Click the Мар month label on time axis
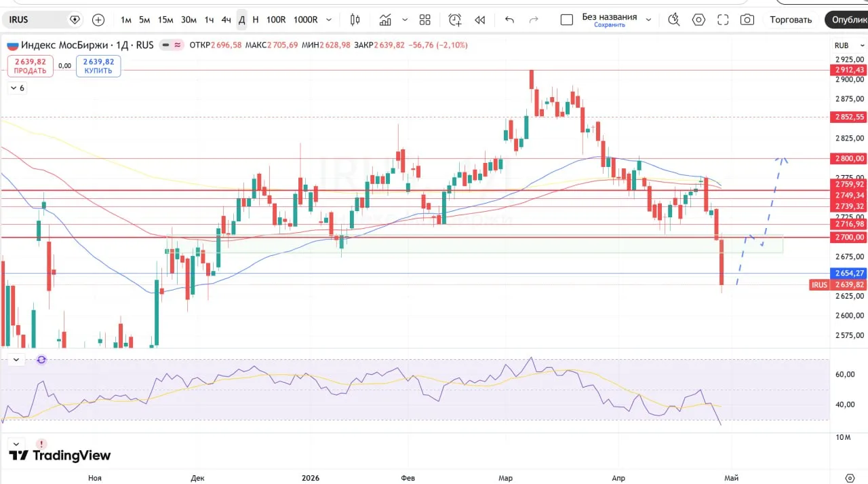Screen dimensions: 868x484 (x=505, y=478)
